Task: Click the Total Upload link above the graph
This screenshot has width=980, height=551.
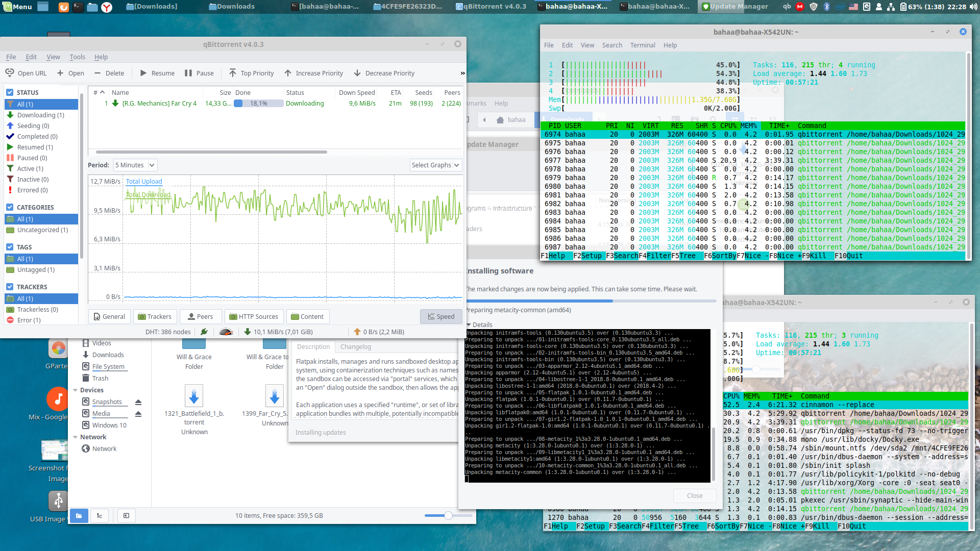Action: pos(143,181)
